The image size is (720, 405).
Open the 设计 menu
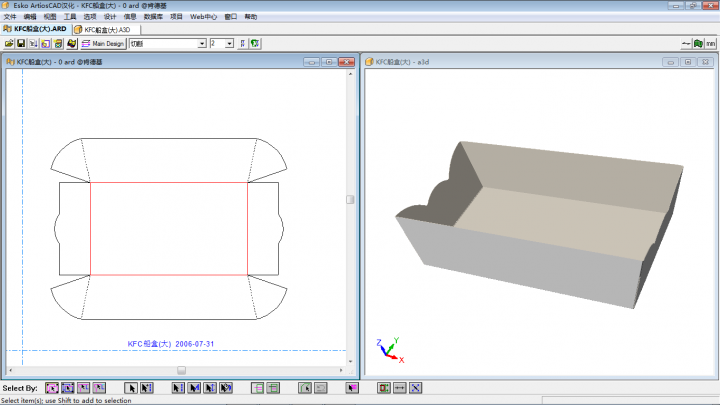(110, 17)
